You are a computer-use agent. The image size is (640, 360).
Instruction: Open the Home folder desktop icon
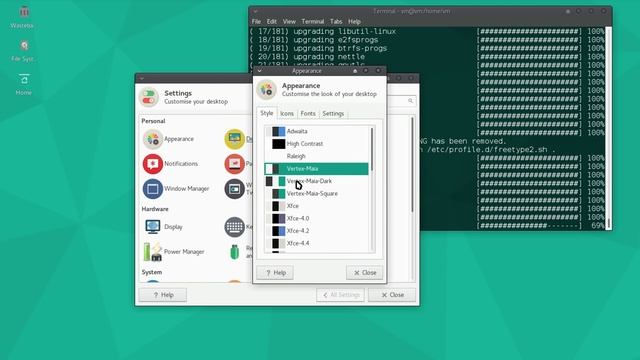coord(24,79)
